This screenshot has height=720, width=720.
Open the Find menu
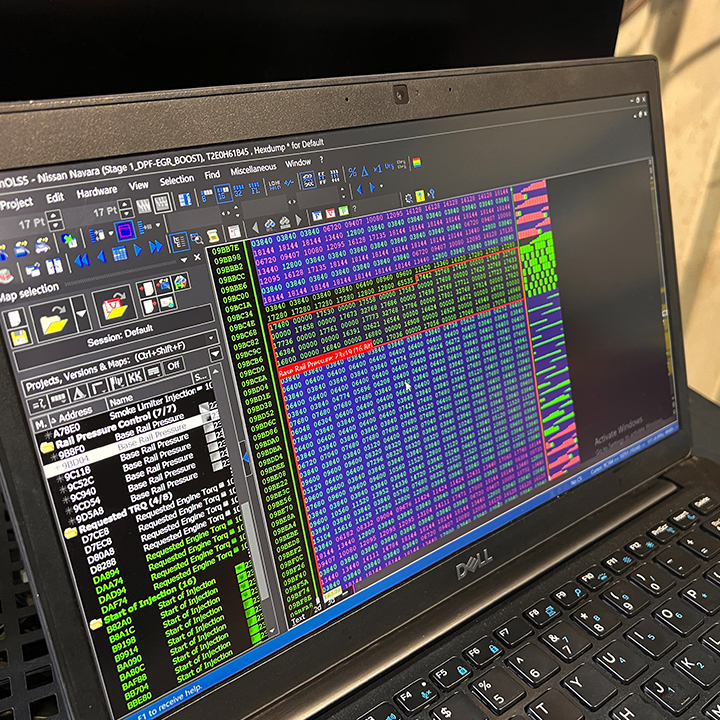tap(212, 174)
